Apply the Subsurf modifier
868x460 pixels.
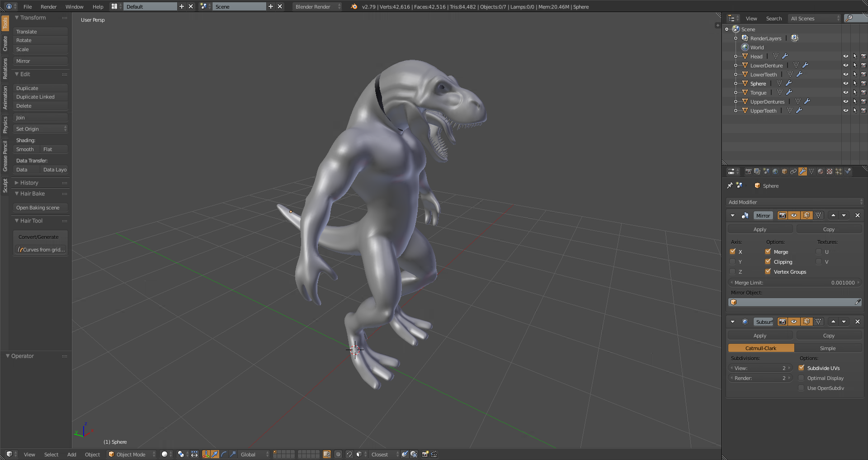pyautogui.click(x=760, y=336)
